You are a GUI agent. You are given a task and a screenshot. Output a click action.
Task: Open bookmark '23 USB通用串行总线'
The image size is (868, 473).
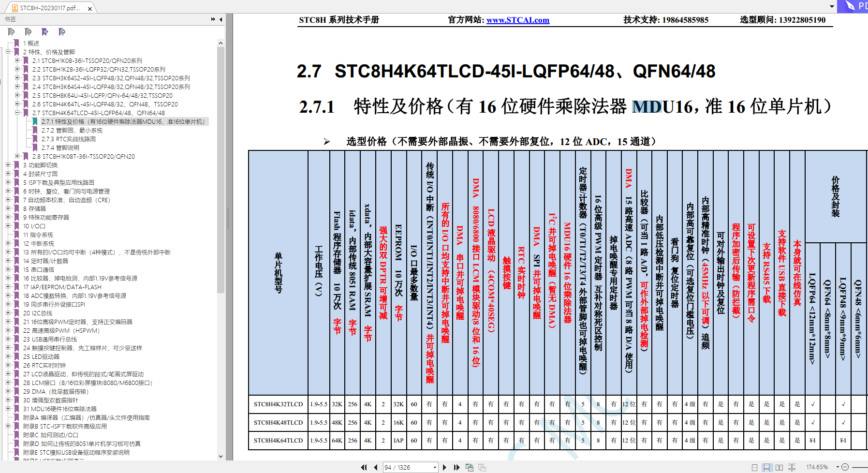(x=50, y=339)
